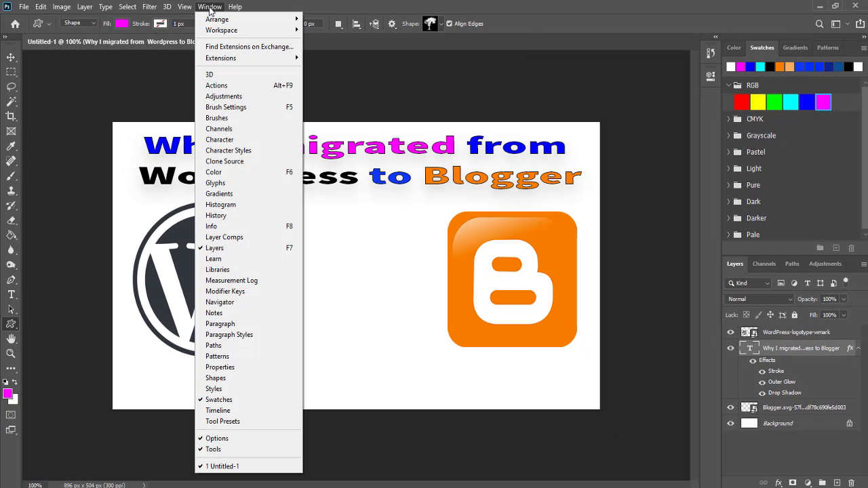Open the shape settings gear icon
This screenshot has width=868, height=488.
tap(392, 24)
